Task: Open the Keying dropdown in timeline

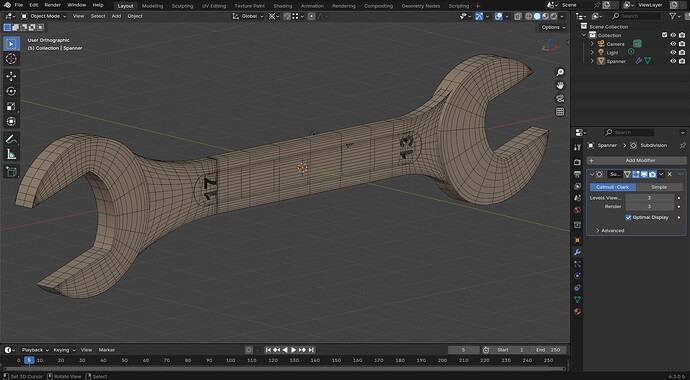Action: [x=64, y=350]
